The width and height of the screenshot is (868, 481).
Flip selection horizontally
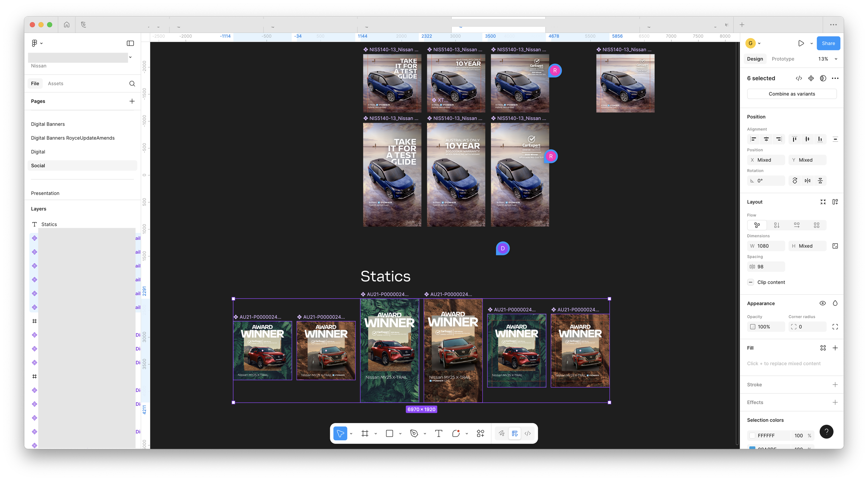[808, 181]
